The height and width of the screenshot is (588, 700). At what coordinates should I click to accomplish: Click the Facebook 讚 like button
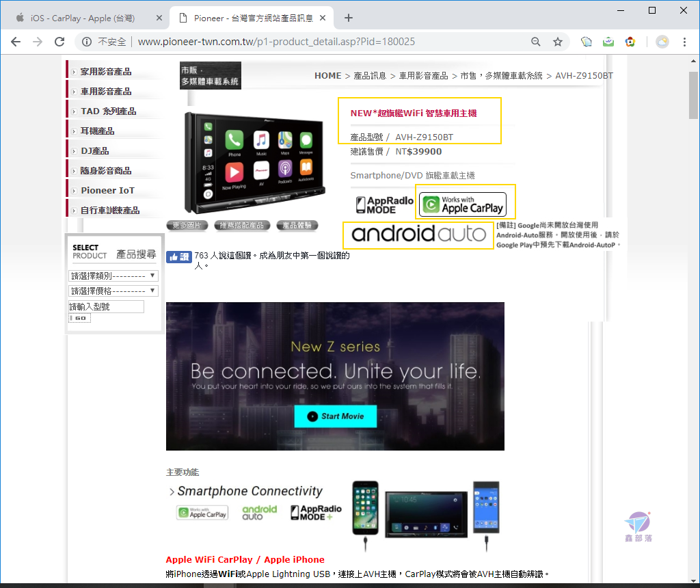[179, 256]
